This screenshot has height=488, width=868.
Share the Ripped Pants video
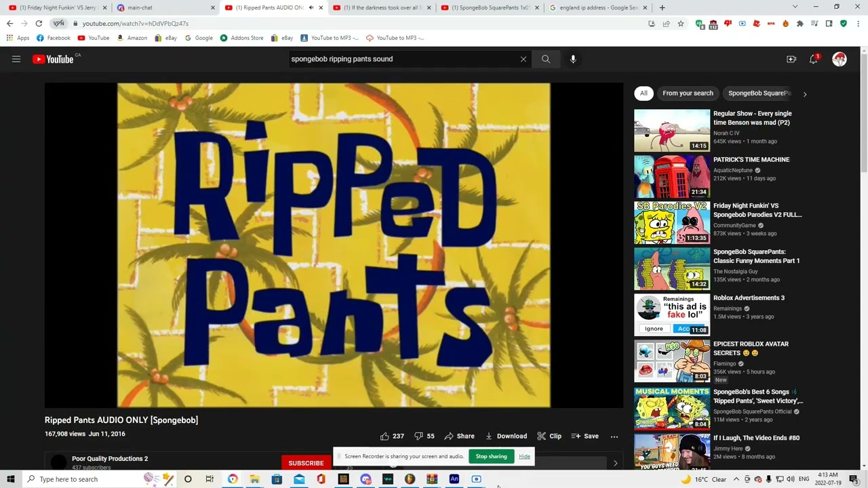459,436
